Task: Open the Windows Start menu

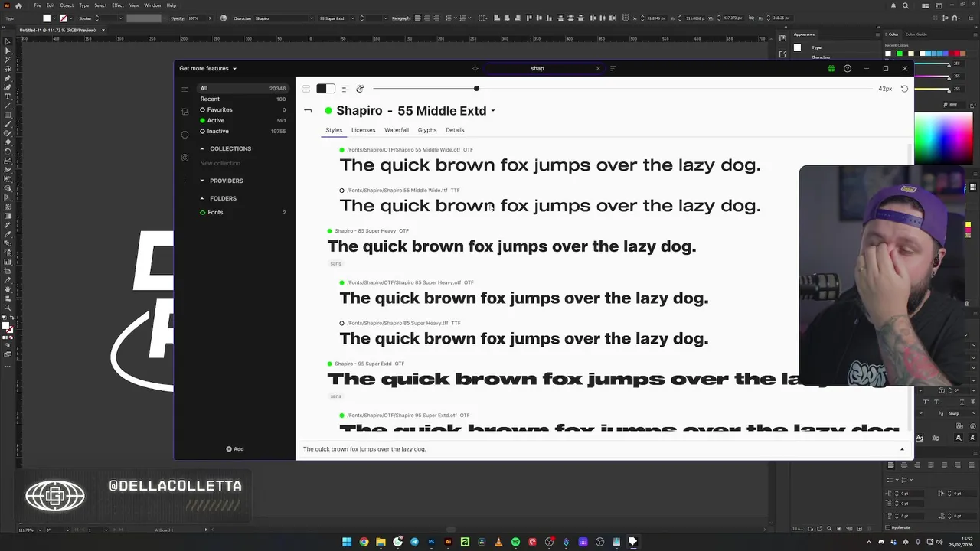Action: coord(347,542)
